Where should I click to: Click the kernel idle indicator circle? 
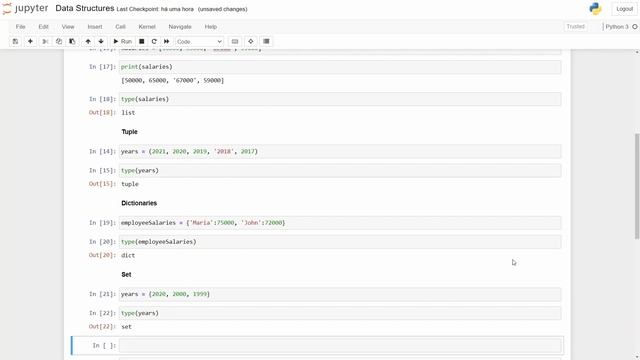(635, 27)
